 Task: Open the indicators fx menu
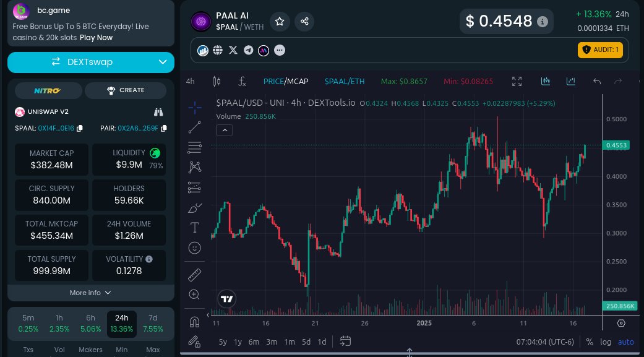pyautogui.click(x=241, y=81)
